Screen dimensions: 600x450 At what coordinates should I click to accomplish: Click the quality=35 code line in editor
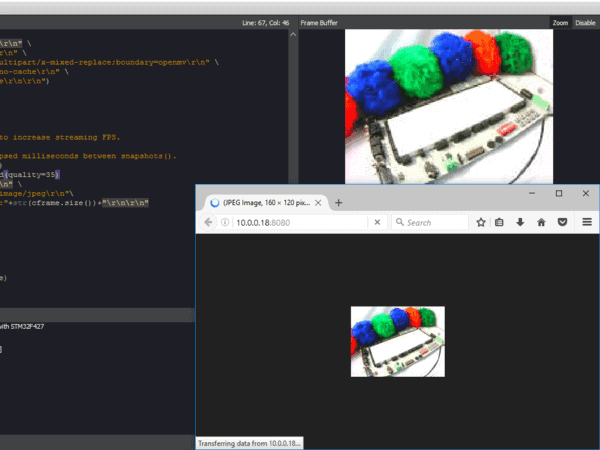30,175
